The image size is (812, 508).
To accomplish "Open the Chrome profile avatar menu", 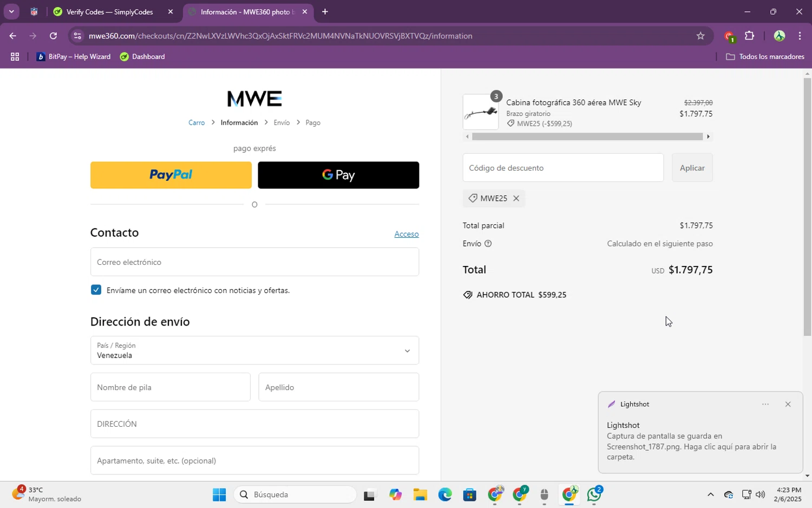I will pyautogui.click(x=779, y=36).
